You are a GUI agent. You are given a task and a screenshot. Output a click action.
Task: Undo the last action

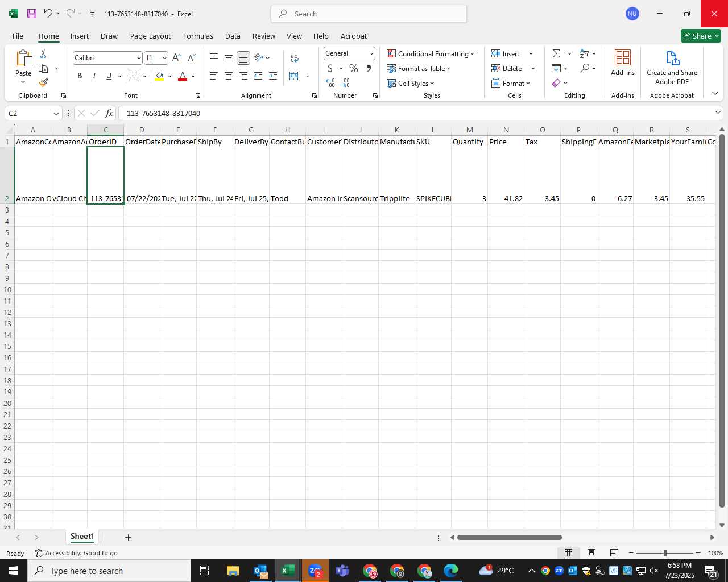tap(48, 14)
